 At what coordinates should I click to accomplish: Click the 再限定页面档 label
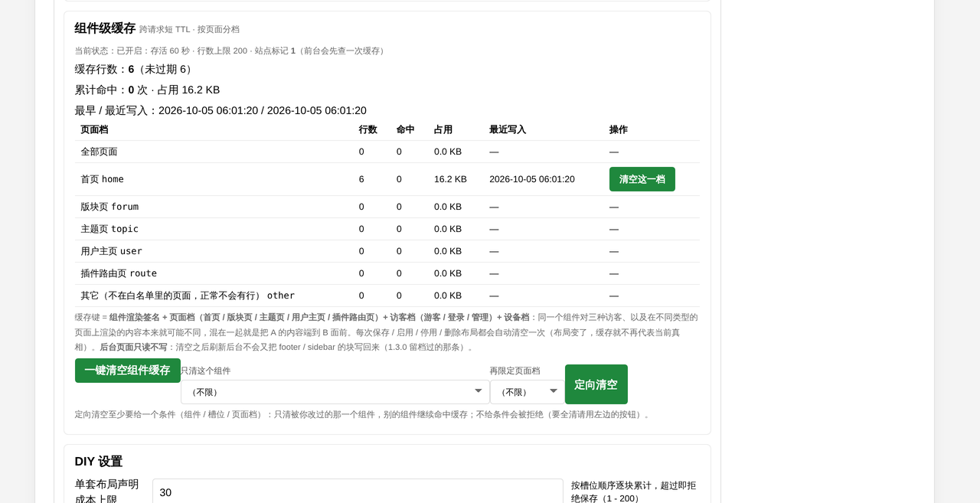click(x=514, y=371)
